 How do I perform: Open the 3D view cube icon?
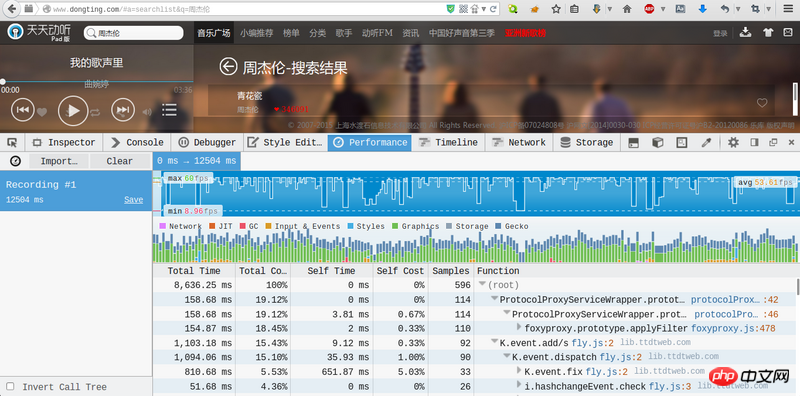pos(658,143)
